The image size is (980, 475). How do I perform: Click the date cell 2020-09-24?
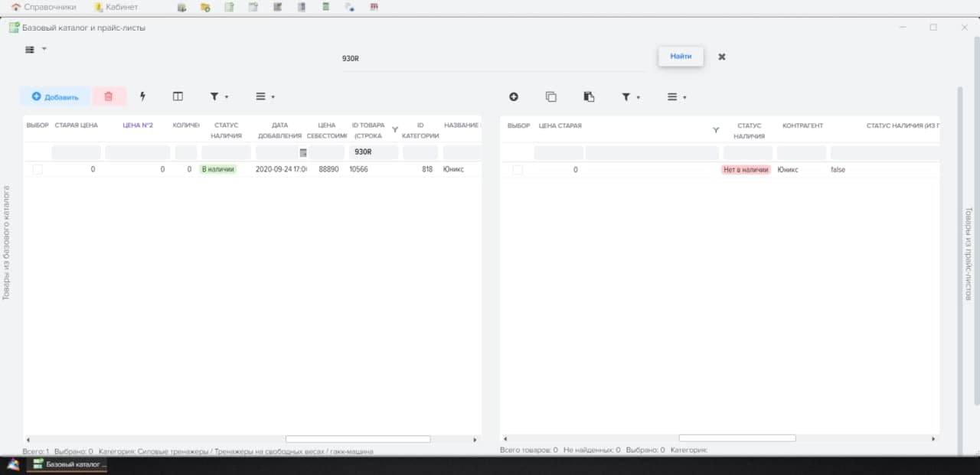(x=280, y=169)
